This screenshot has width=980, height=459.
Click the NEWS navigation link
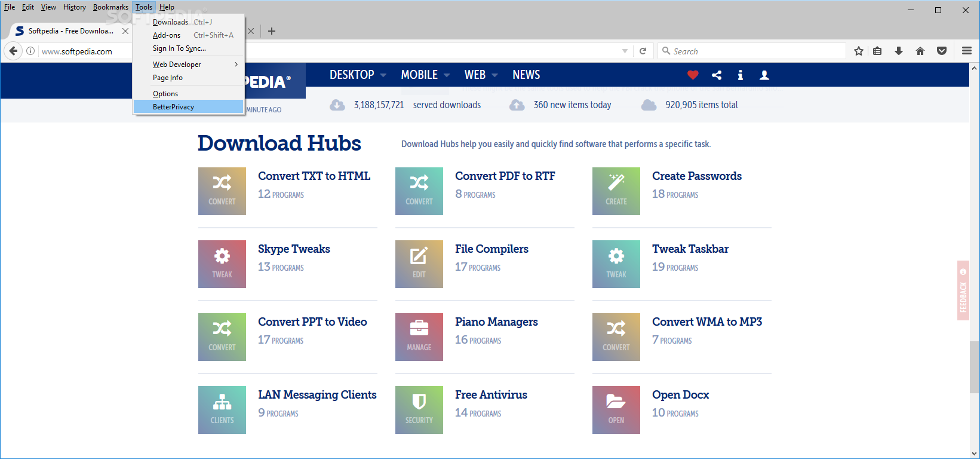pyautogui.click(x=526, y=75)
